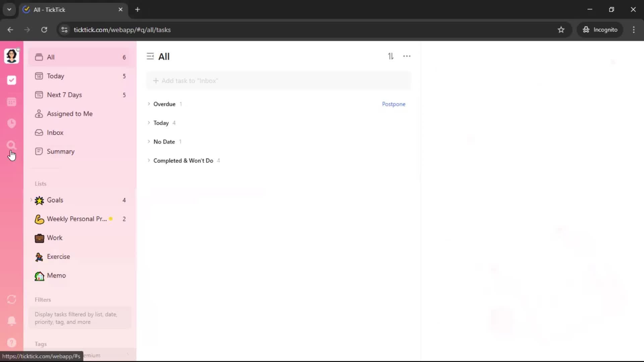Click the Help question mark icon
This screenshot has height=362, width=644.
11,343
